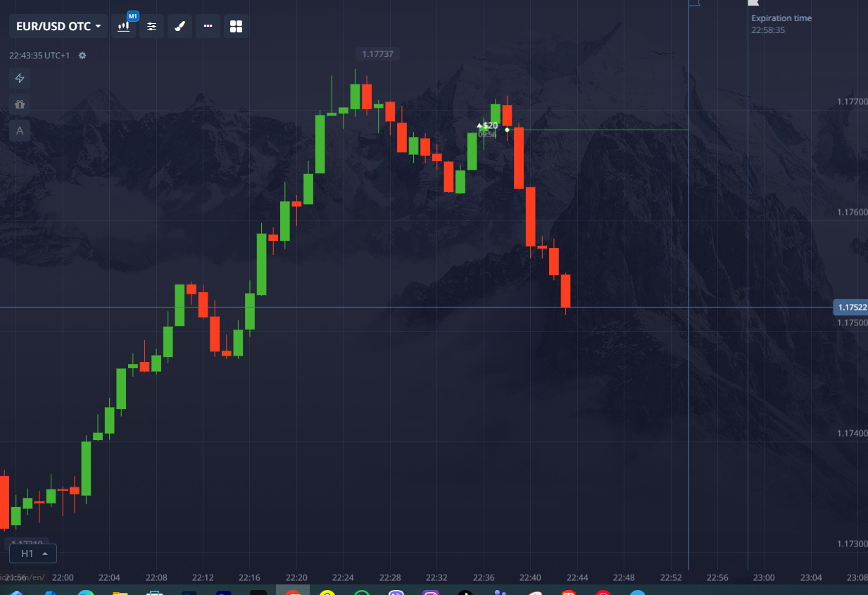Click the 23:00 time axis label

tap(764, 577)
